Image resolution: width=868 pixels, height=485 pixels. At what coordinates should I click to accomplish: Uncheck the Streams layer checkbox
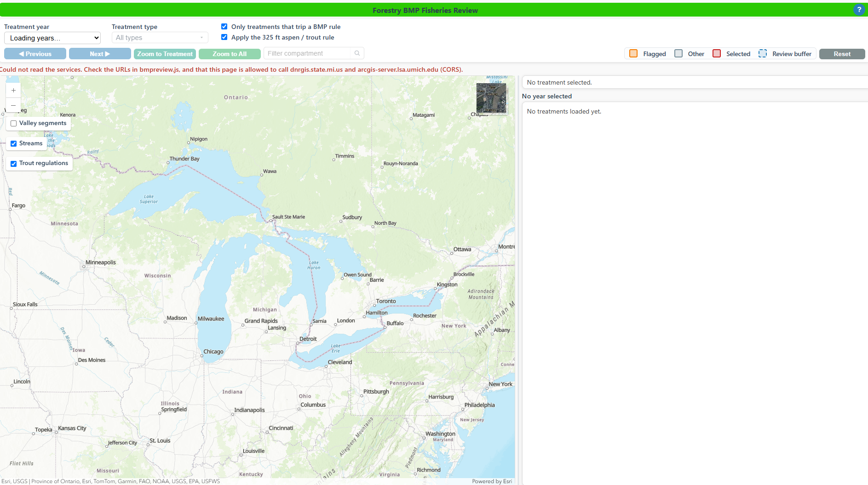[x=14, y=143]
